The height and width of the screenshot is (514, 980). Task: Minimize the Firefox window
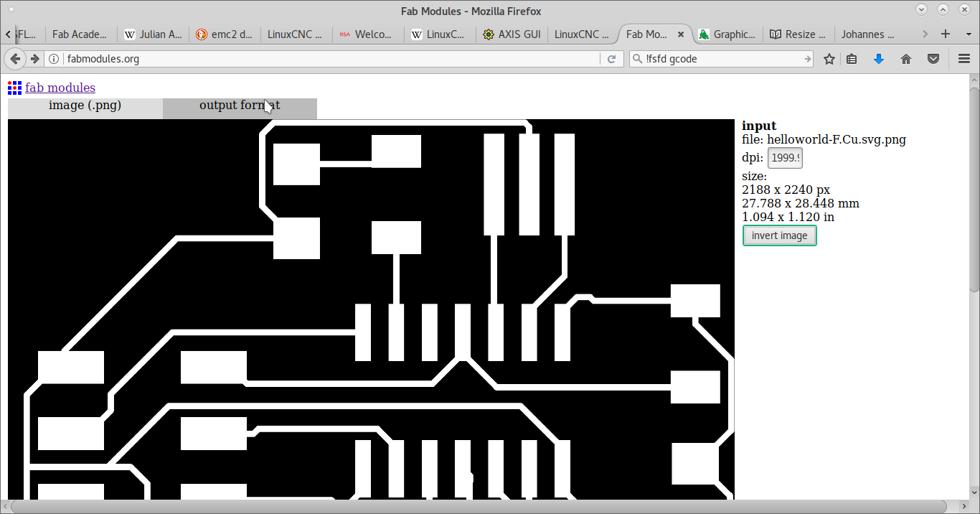(x=923, y=9)
